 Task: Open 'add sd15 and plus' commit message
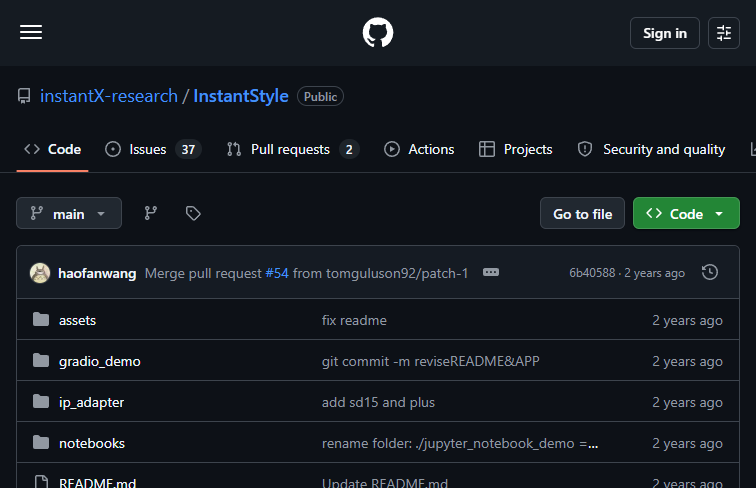(378, 402)
